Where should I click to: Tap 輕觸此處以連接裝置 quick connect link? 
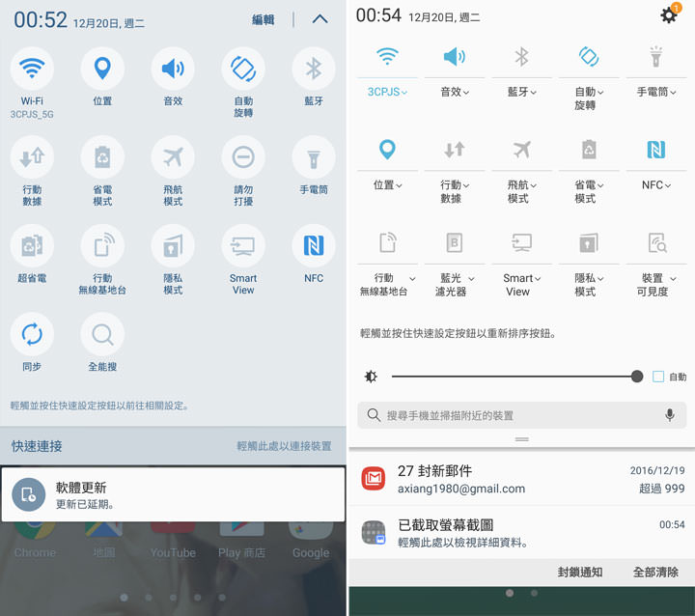(284, 446)
